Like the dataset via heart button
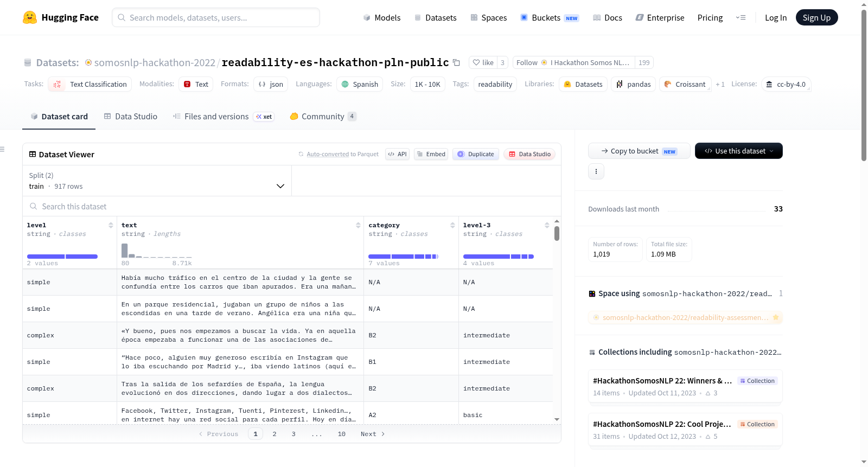 point(483,62)
